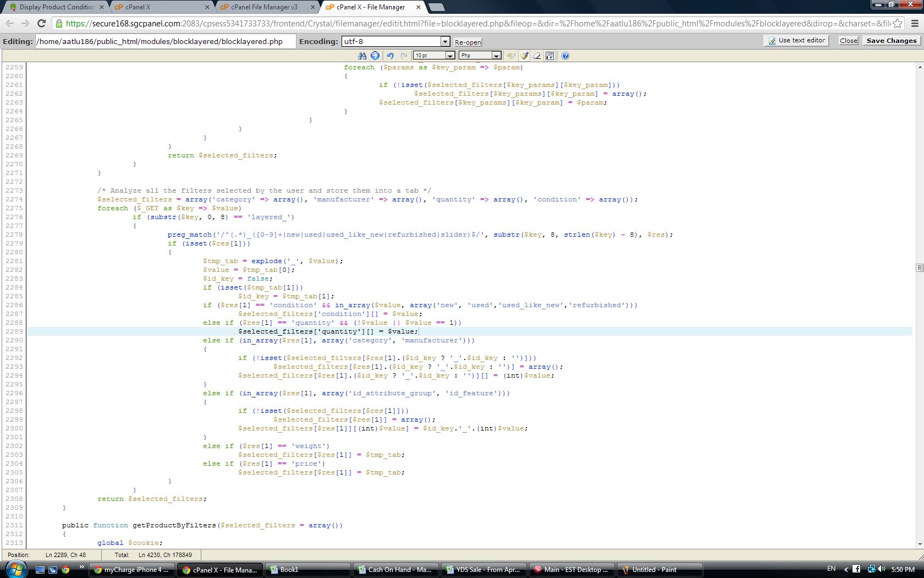
Task: Open editor help question mark icon
Action: pyautogui.click(x=565, y=56)
